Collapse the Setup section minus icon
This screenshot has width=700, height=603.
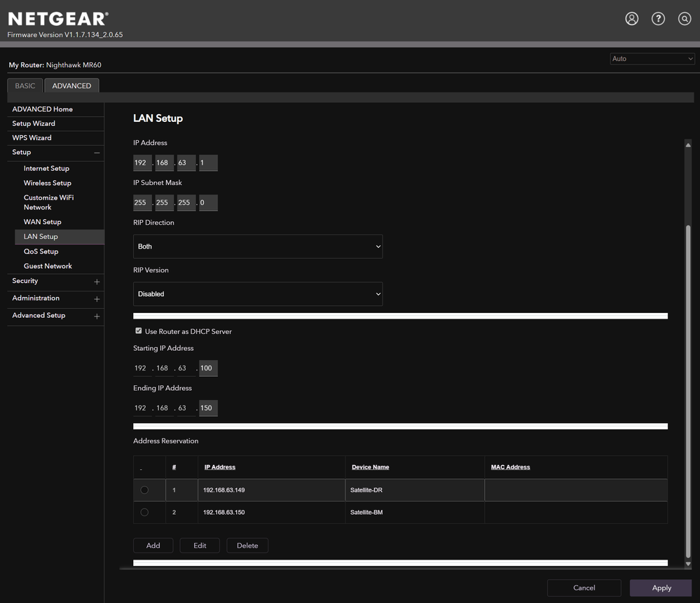pyautogui.click(x=97, y=153)
